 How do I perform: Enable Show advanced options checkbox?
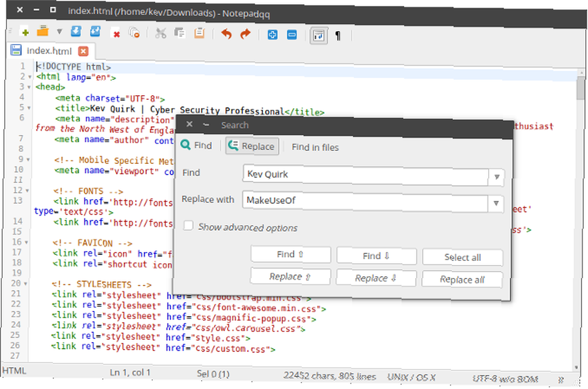coord(188,226)
